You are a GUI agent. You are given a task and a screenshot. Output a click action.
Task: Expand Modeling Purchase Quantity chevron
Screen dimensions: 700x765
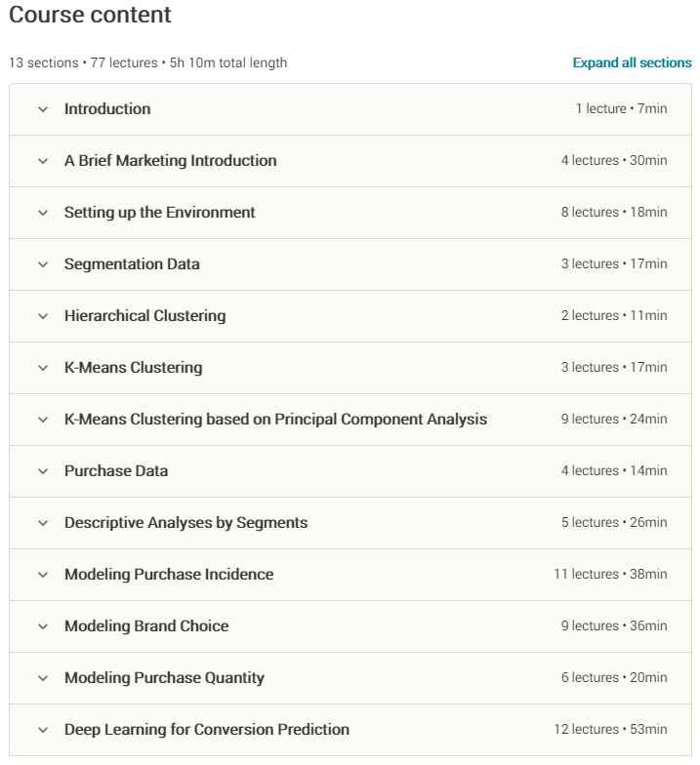click(43, 678)
